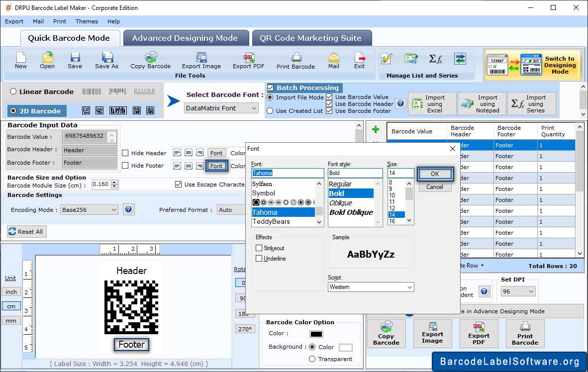Image resolution: width=588 pixels, height=372 pixels.
Task: Click help icon next to Set DPI area
Action: click(x=484, y=291)
